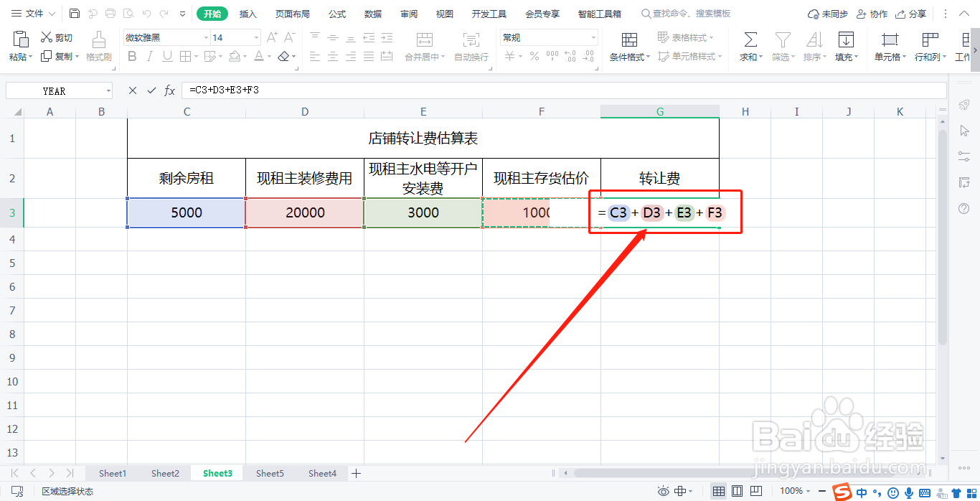
Task: Toggle underline formatting
Action: pos(166,56)
